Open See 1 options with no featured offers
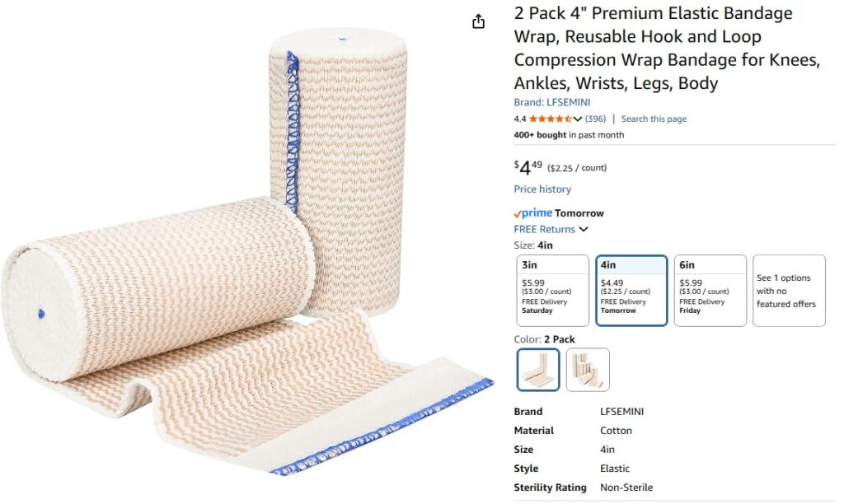Screen dimensions: 844x504 click(789, 291)
